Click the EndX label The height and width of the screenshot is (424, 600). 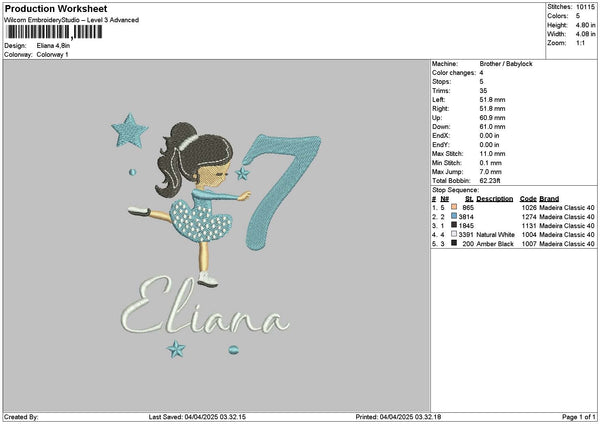tap(441, 136)
